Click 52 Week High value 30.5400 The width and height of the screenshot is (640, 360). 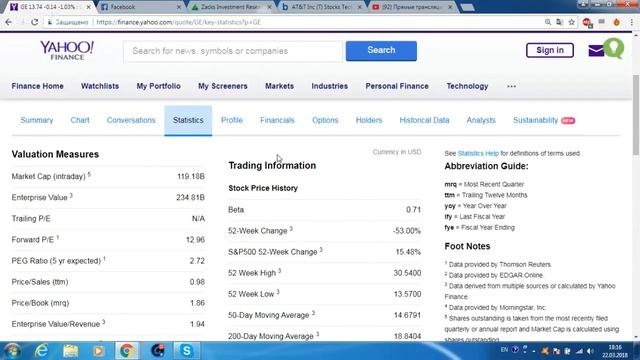[x=407, y=273]
